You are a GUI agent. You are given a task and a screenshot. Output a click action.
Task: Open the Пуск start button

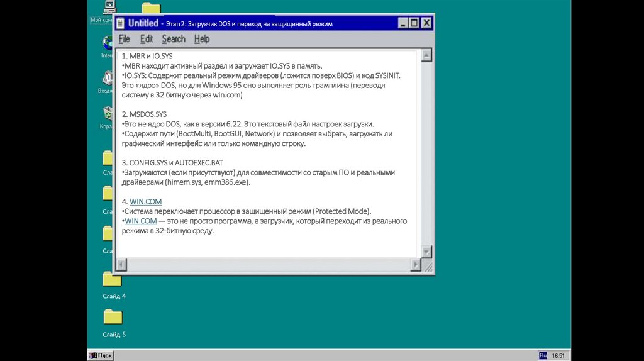101,355
